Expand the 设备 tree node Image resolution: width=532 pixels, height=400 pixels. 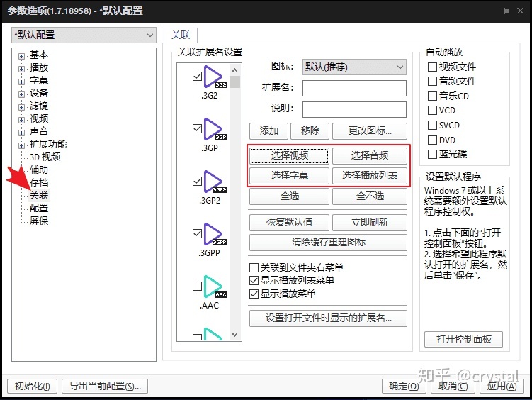pyautogui.click(x=22, y=94)
